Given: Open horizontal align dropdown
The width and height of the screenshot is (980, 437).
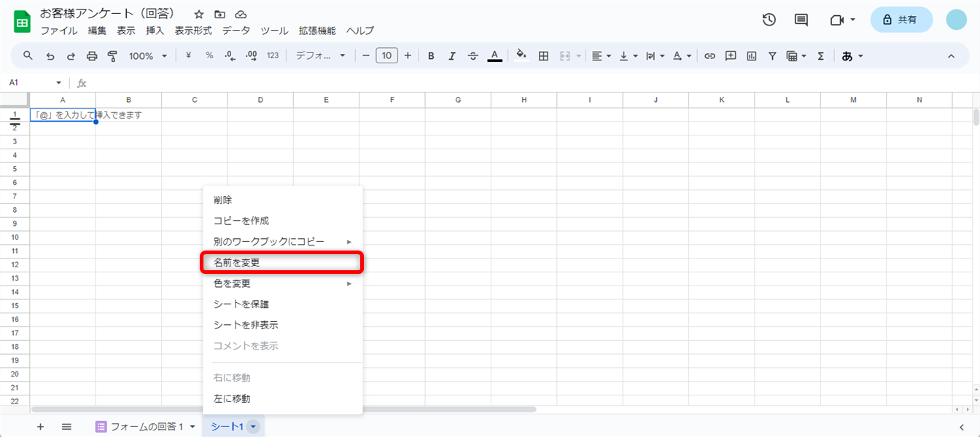Looking at the screenshot, I should [x=601, y=56].
